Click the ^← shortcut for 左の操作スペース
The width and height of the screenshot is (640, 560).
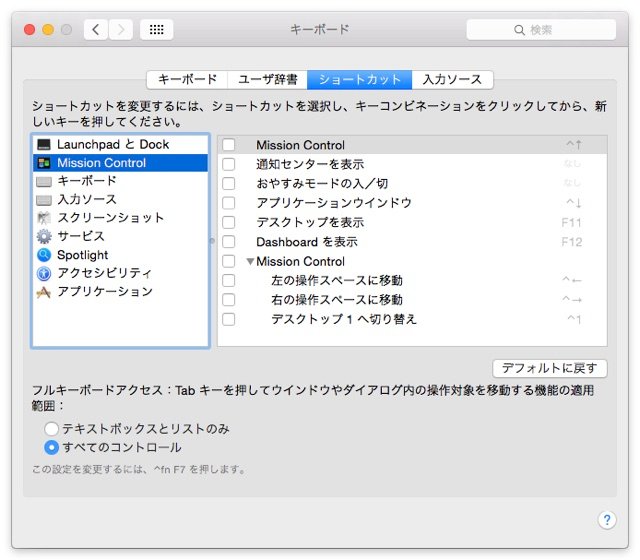coord(572,280)
